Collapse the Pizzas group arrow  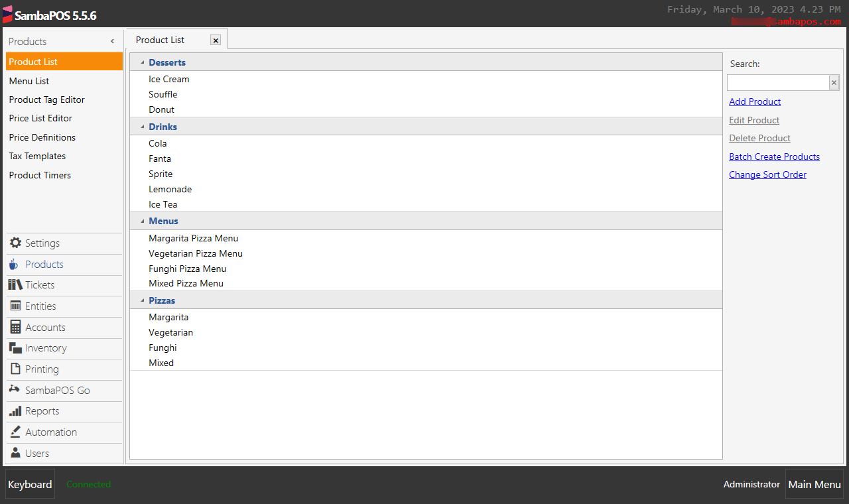[x=143, y=300]
